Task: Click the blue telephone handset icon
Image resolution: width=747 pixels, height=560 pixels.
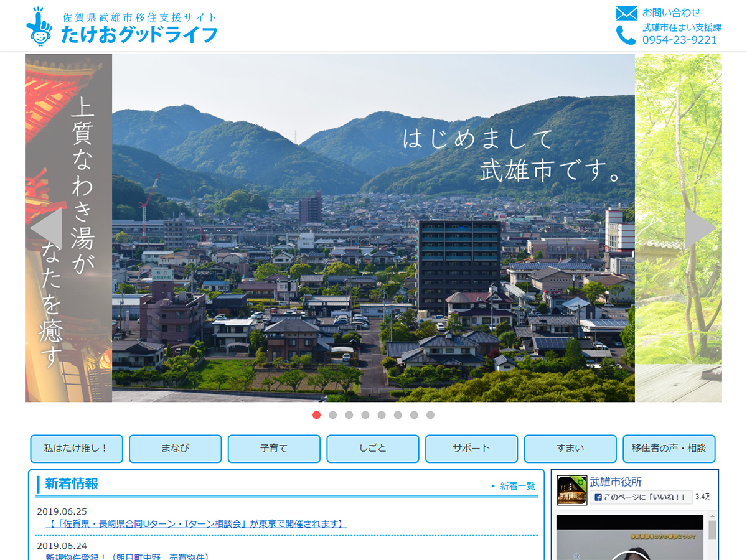Action: point(626,35)
